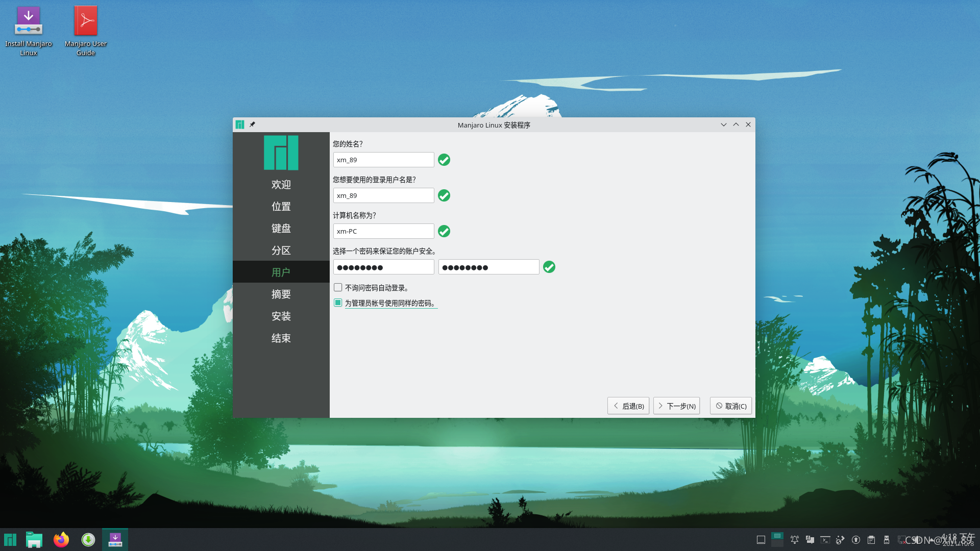Open the terminal (Yakuake) tray icon
Screen dimensions: 980x551
tap(825, 540)
